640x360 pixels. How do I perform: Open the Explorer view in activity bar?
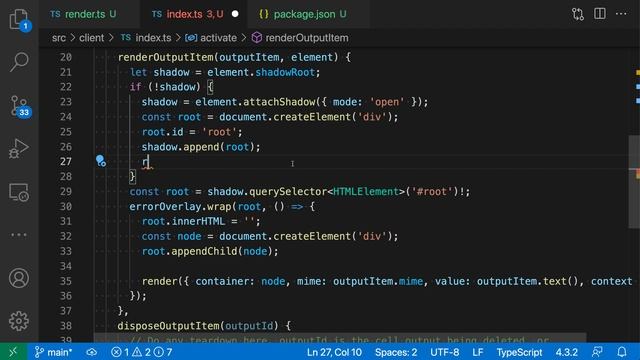click(x=19, y=20)
